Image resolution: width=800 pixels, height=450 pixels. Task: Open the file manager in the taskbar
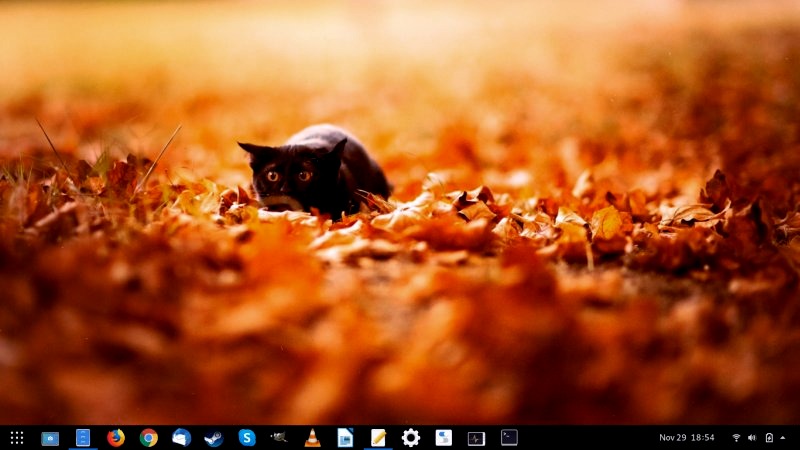point(83,438)
